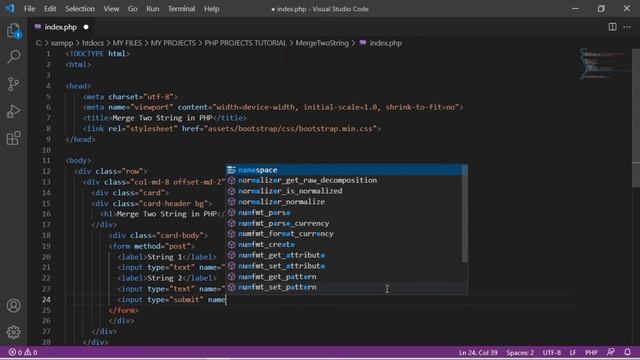The image size is (640, 360).
Task: Open the Accounts menu icon
Action: click(x=13, y=305)
